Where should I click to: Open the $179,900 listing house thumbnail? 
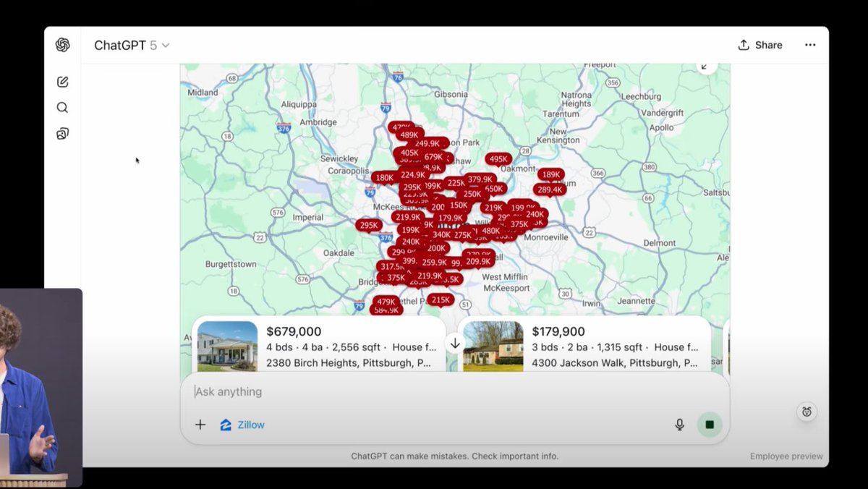click(x=493, y=346)
